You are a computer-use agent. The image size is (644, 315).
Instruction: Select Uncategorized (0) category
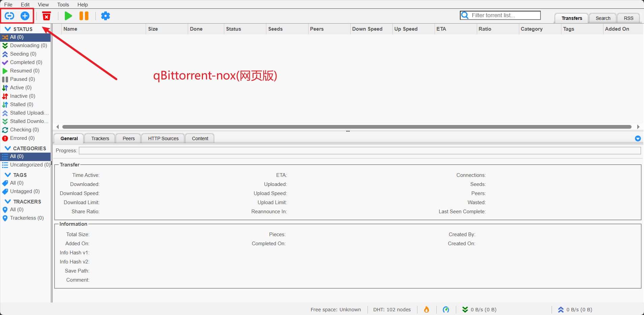25,165
